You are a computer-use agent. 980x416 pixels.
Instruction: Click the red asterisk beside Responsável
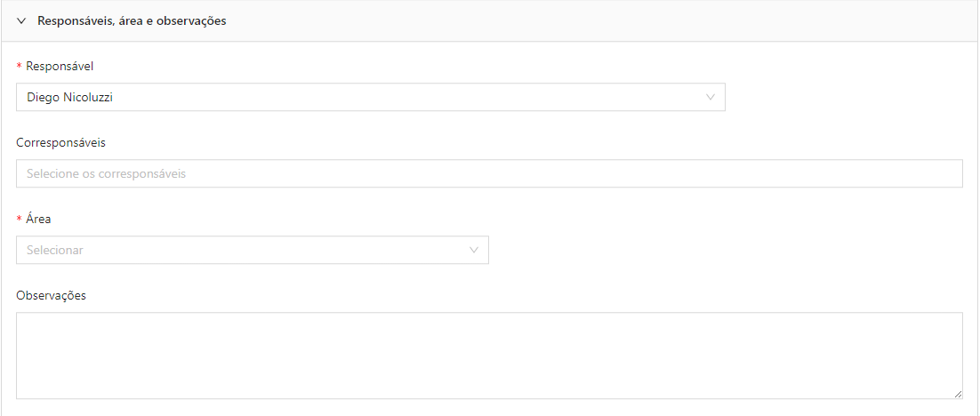(x=20, y=66)
